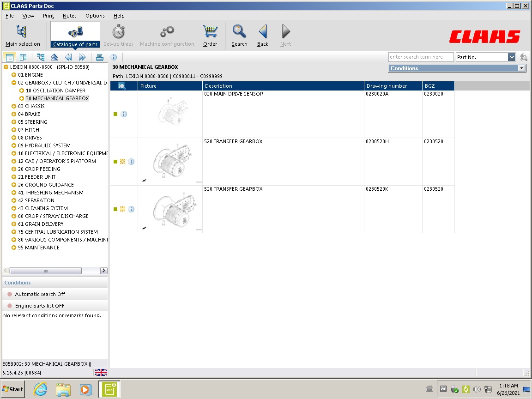Screen dimensions: 532x399
Task: Click the up-level navigation arrow icon
Action: 54,57
